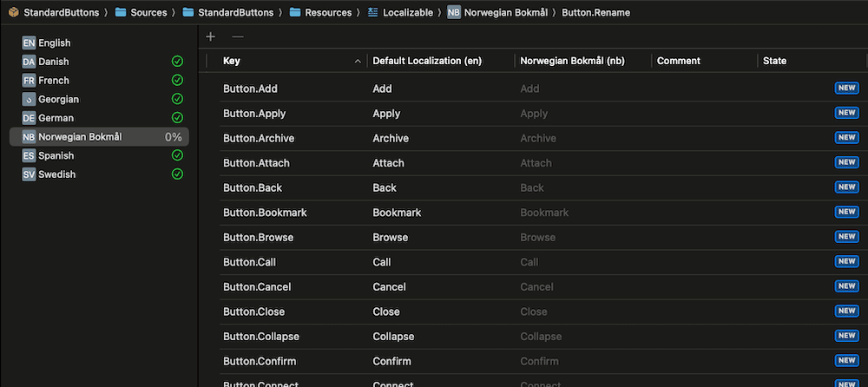Viewport: 868px width, 387px height.
Task: Open the Sources folder breadcrumb
Action: pos(141,12)
